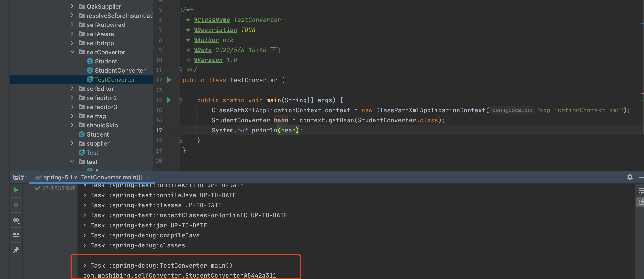Click the 运行 run panel label
Image resolution: width=644 pixels, height=279 pixels.
(x=19, y=177)
